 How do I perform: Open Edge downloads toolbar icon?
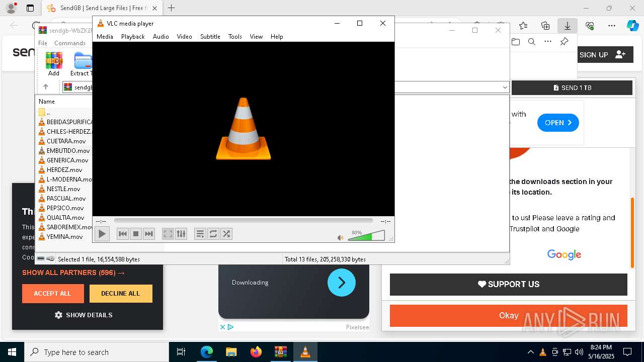568,26
